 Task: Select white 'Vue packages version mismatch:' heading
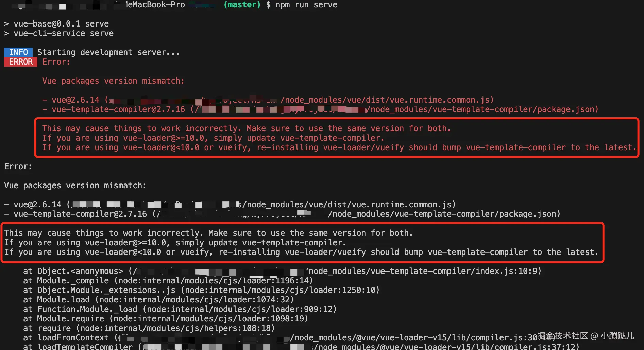[75, 186]
